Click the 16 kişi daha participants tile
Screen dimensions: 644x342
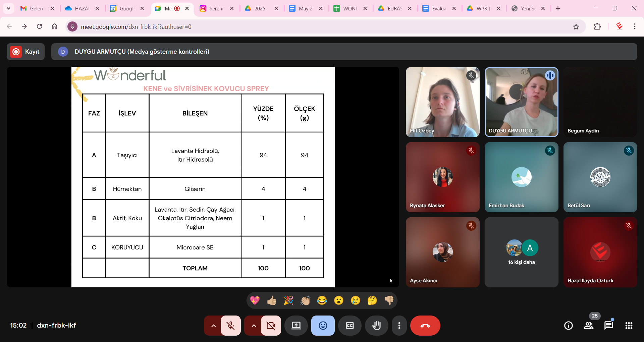point(521,252)
